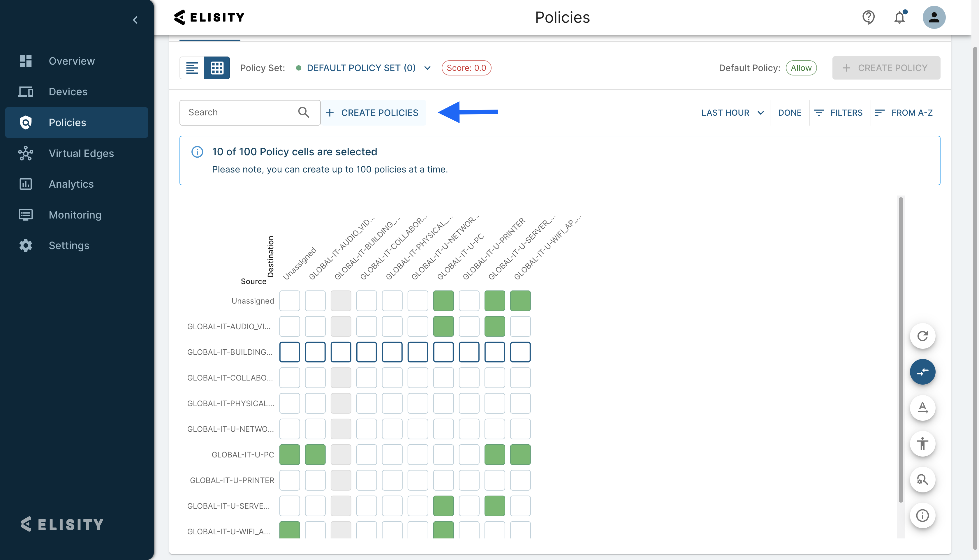Select GLOBAL-IT-PHYSICAL to GLOBAL-IT-U-PC cell

[x=443, y=404]
